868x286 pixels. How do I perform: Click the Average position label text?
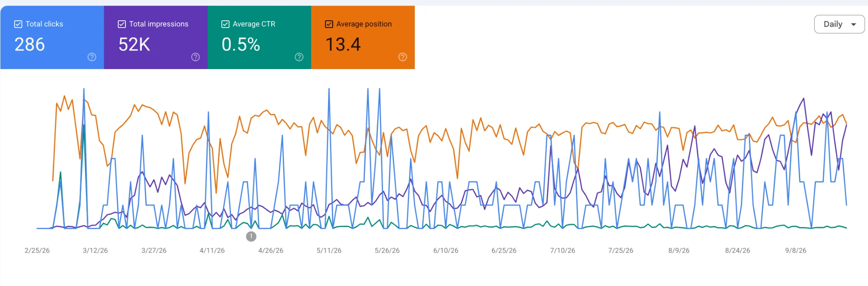click(x=364, y=24)
